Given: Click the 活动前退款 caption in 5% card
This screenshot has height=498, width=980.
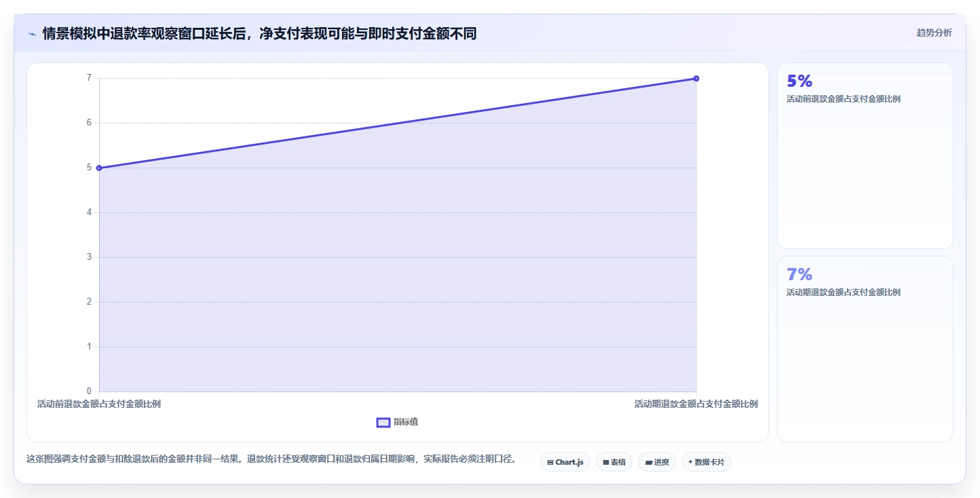Looking at the screenshot, I should [843, 99].
